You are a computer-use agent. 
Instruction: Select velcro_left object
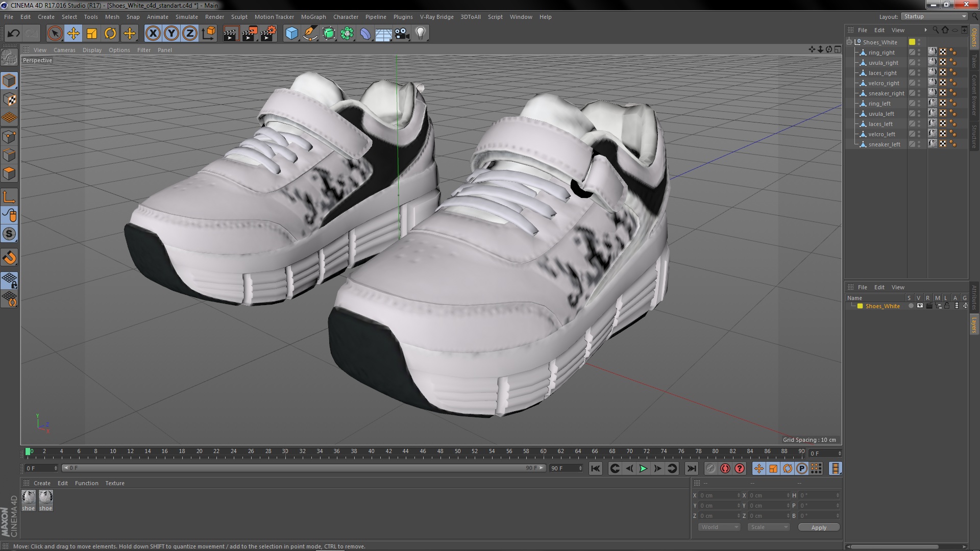tap(881, 134)
